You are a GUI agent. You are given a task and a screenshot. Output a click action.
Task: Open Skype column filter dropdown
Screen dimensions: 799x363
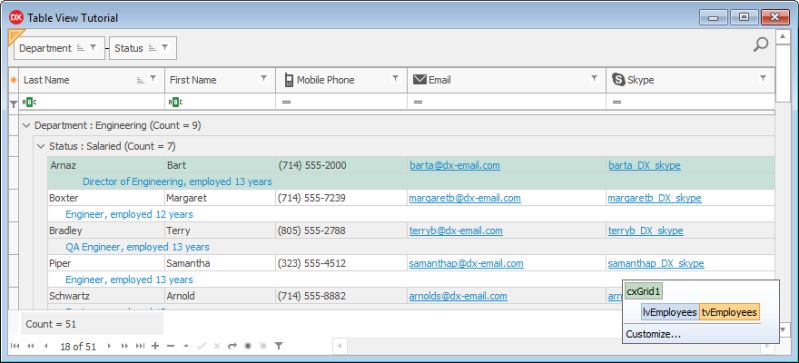pyautogui.click(x=763, y=79)
